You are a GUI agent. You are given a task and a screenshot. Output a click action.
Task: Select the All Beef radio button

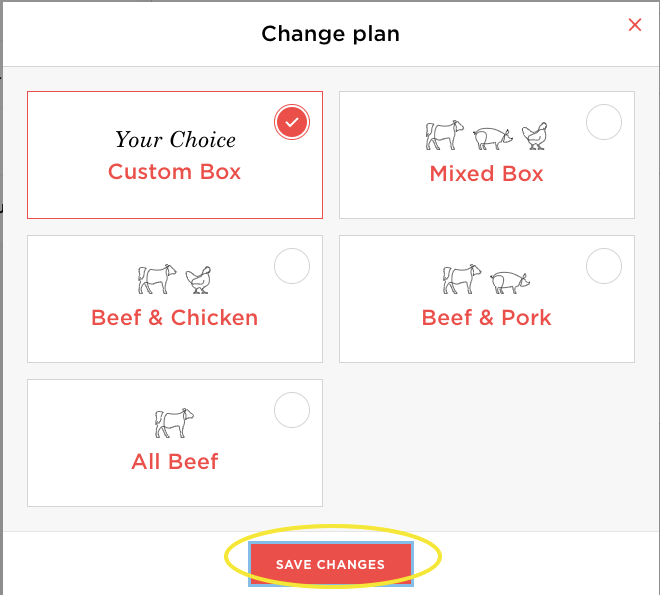pyautogui.click(x=292, y=410)
